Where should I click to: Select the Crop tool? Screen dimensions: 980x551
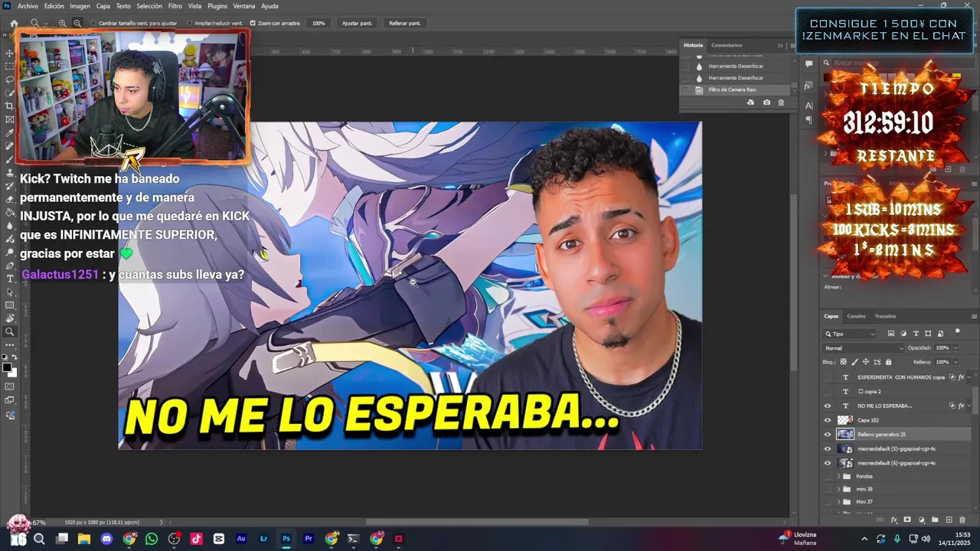tap(10, 106)
